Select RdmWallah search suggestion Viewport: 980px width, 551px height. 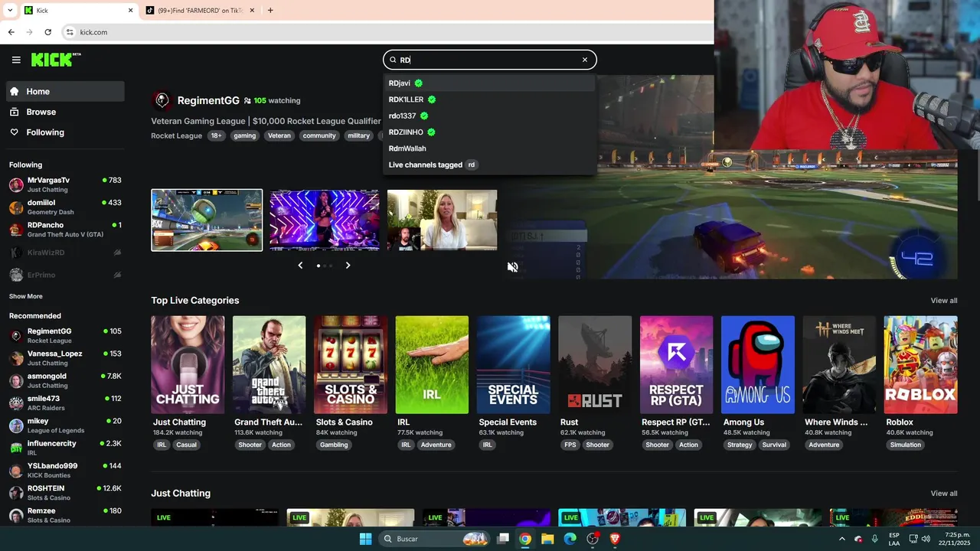click(x=489, y=148)
